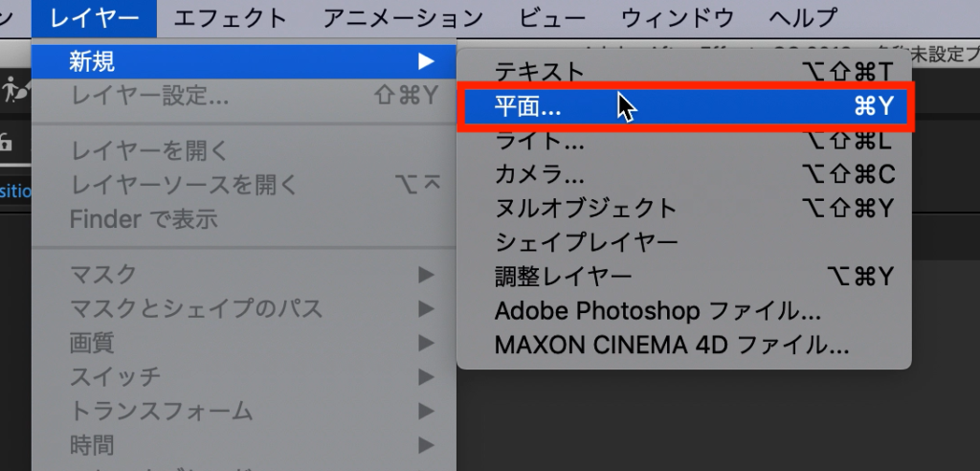This screenshot has height=471, width=980.
Task: Open the 画質 submenu entry
Action: tap(244, 343)
